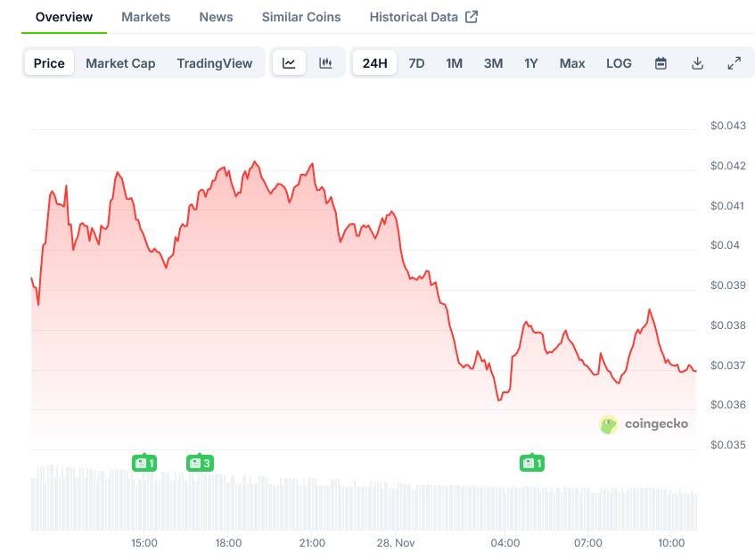755x560 pixels.
Task: Switch to TradingView chart mode
Action: (214, 63)
